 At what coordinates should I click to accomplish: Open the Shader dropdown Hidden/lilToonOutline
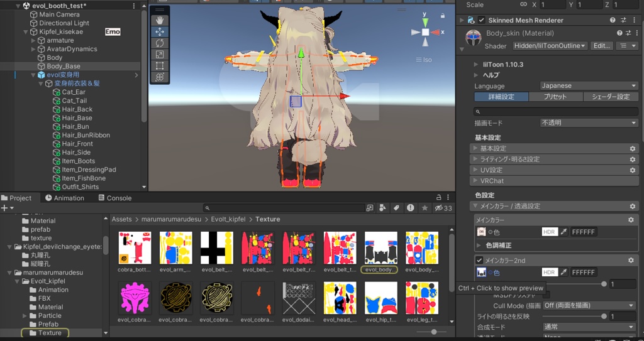point(550,46)
